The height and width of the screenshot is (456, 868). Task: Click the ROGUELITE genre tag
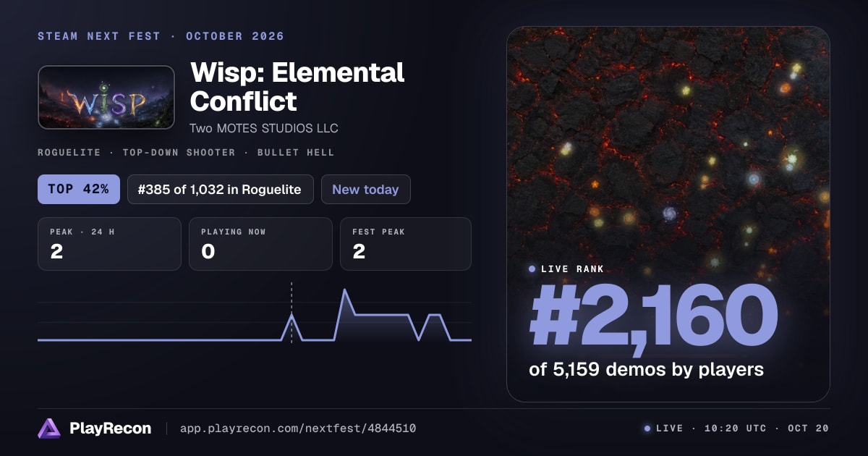[x=69, y=153]
